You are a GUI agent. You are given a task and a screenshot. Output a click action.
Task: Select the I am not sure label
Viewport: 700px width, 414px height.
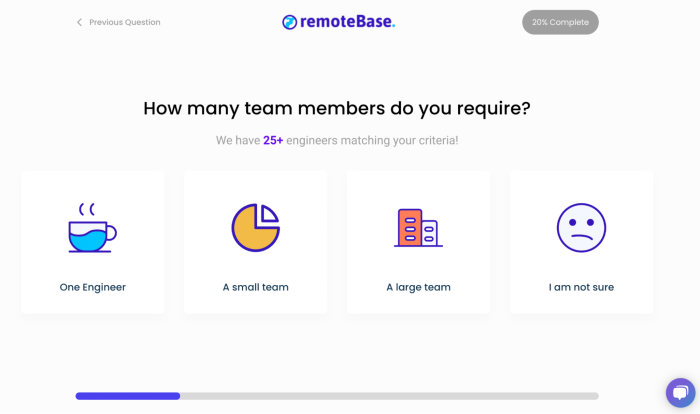581,287
